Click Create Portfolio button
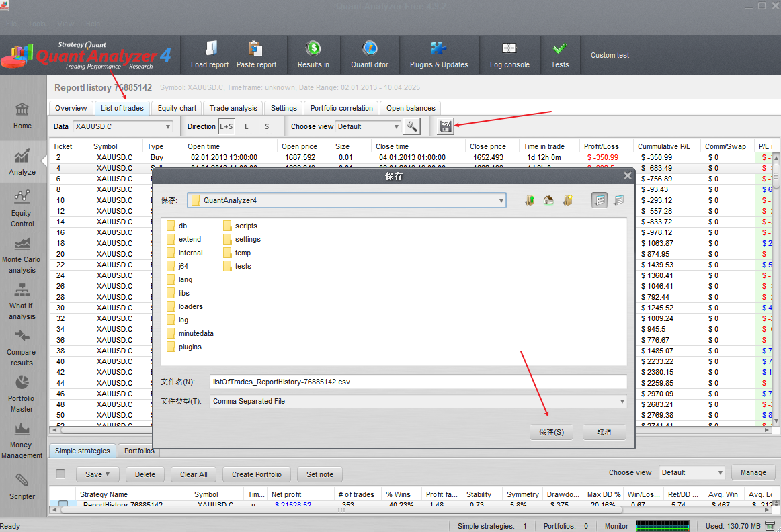Image resolution: width=781 pixels, height=532 pixels. click(257, 474)
